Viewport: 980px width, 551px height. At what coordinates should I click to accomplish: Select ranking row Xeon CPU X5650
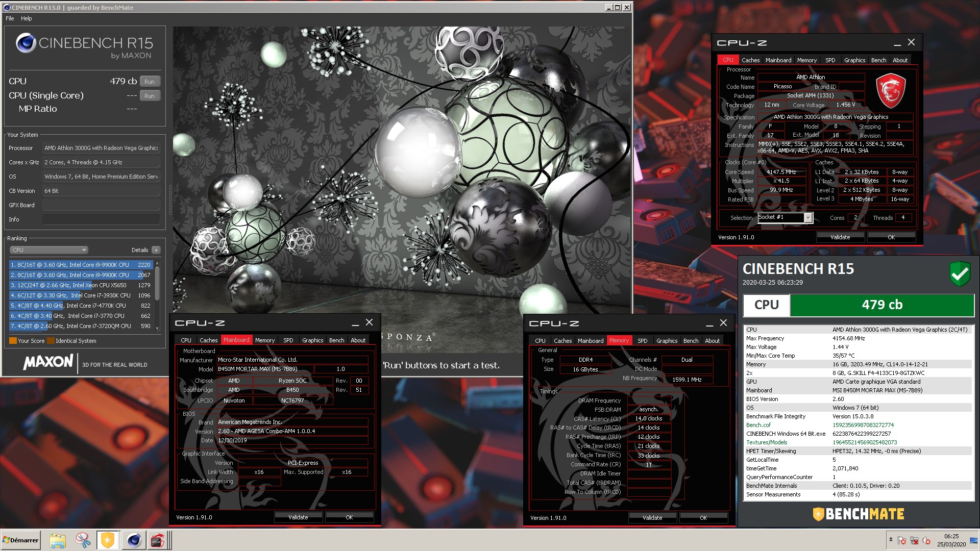click(x=81, y=285)
